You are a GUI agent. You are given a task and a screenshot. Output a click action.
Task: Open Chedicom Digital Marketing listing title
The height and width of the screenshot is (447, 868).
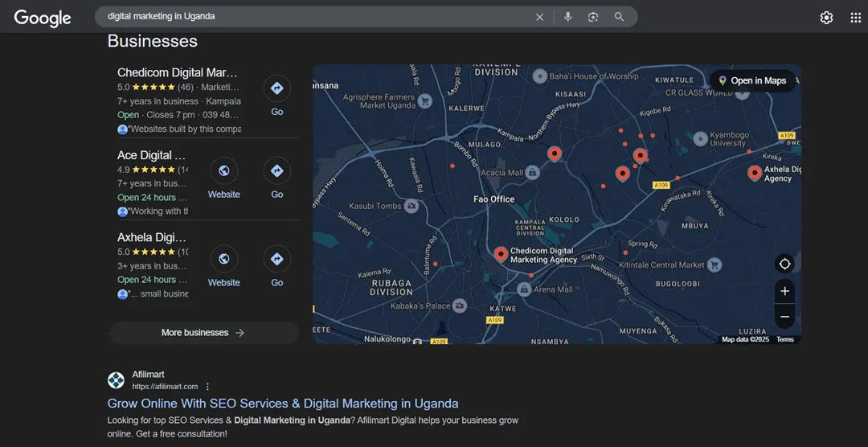click(177, 72)
